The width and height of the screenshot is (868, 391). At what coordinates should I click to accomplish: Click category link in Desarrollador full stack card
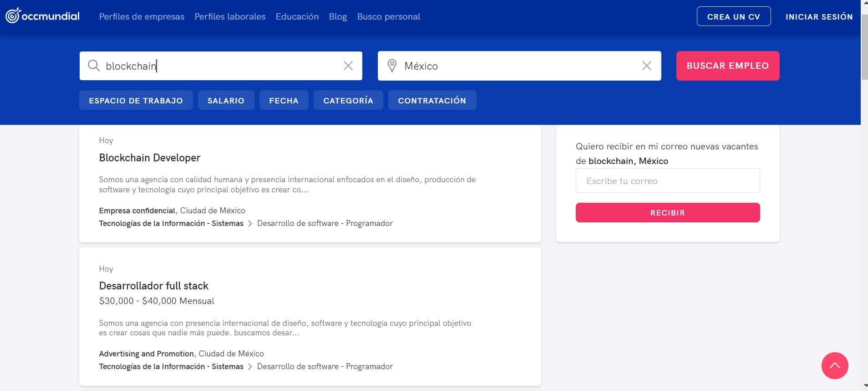pyautogui.click(x=171, y=366)
